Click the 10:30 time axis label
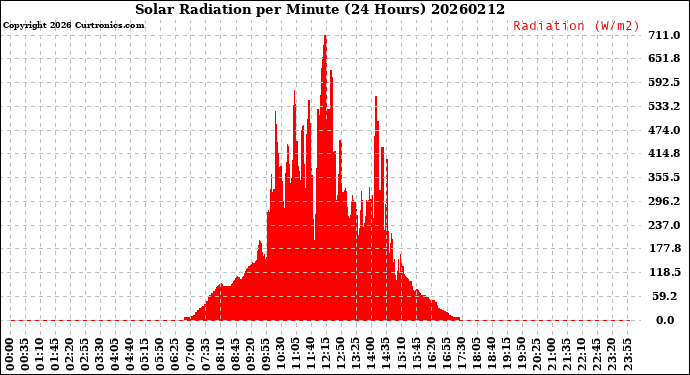The height and width of the screenshot is (375, 690). click(280, 355)
